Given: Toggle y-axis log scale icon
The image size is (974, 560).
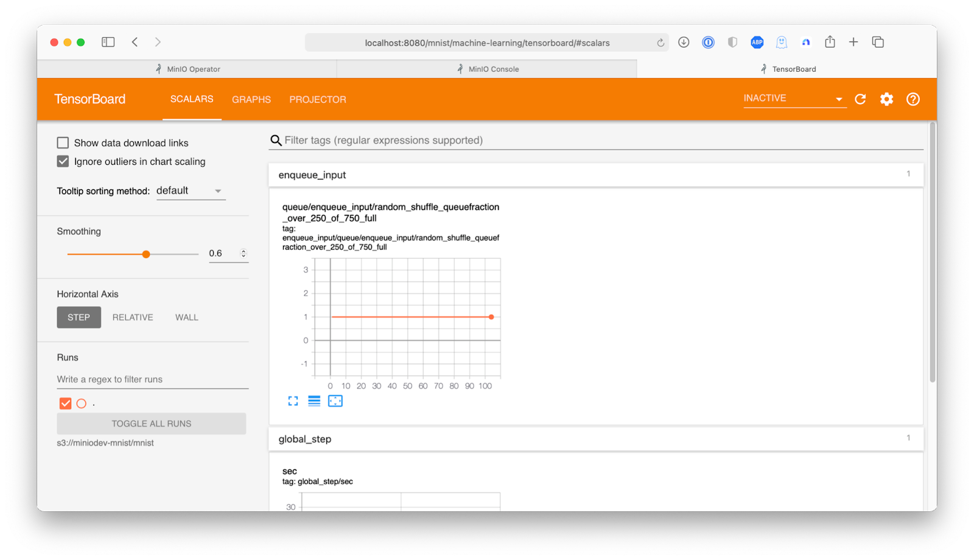Looking at the screenshot, I should click(x=314, y=401).
